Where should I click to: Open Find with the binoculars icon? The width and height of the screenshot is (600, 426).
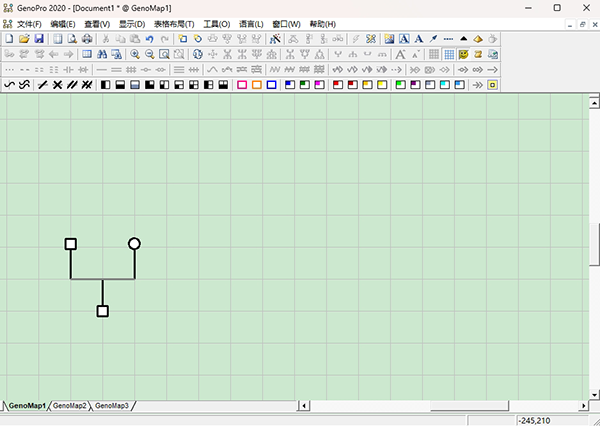click(102, 54)
